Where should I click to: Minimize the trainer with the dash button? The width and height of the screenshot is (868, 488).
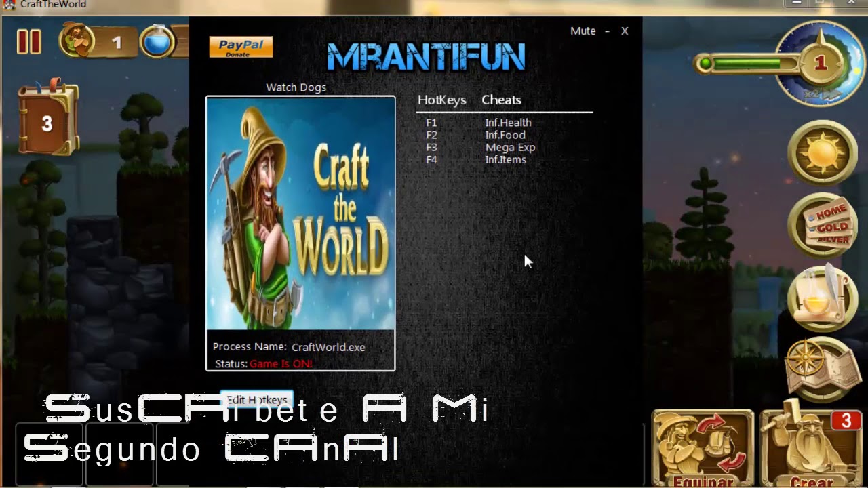607,31
